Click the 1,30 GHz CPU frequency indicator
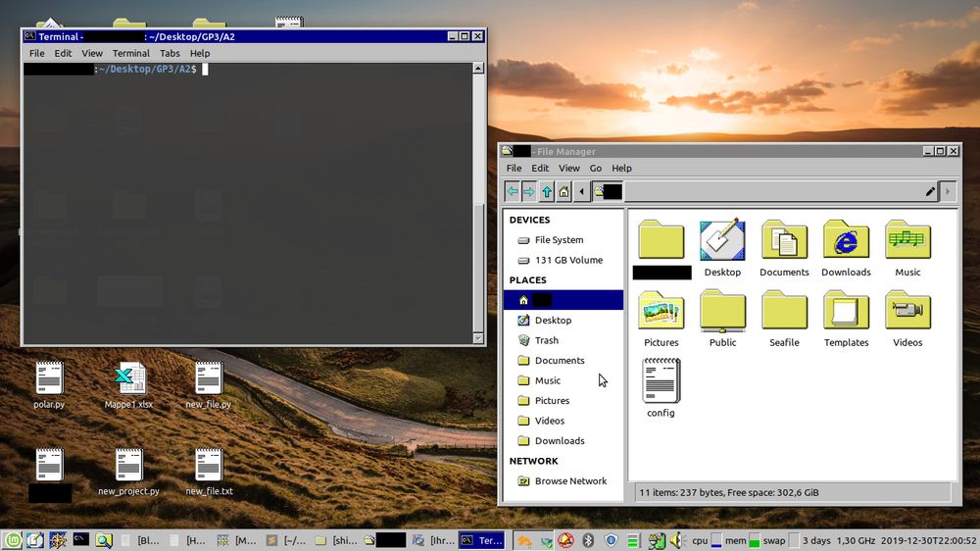980x551 pixels. (x=856, y=540)
